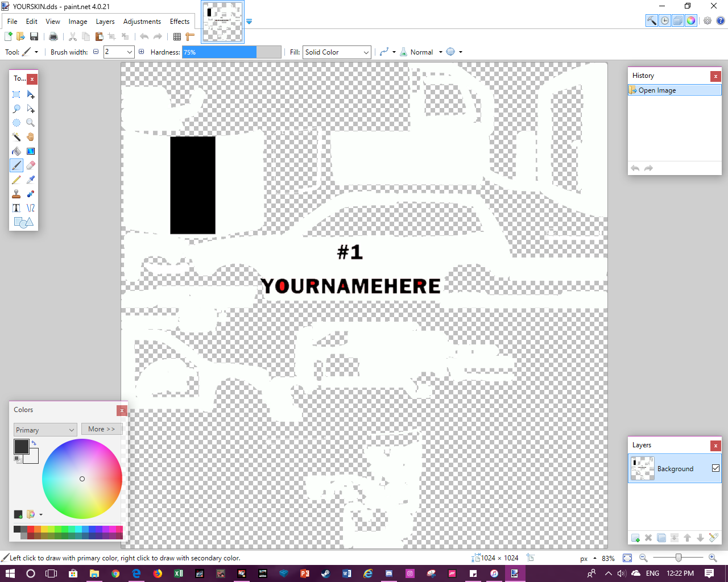
Task: Save the image with the floppy icon
Action: coord(34,36)
